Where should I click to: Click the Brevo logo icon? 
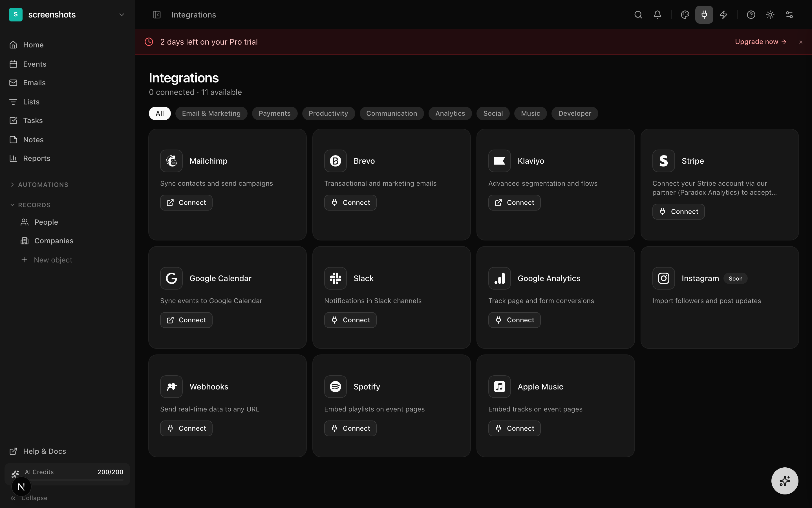pyautogui.click(x=336, y=161)
